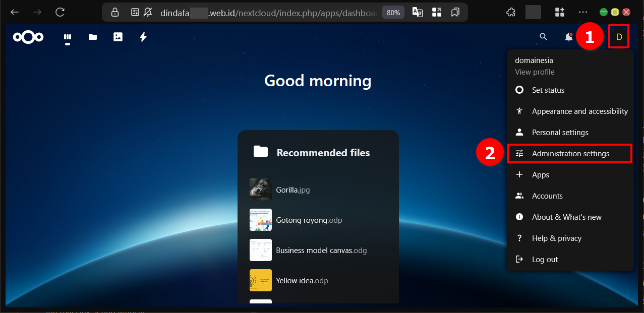Click the user avatar D
Viewport: 644px width, 313px height.
click(x=619, y=37)
